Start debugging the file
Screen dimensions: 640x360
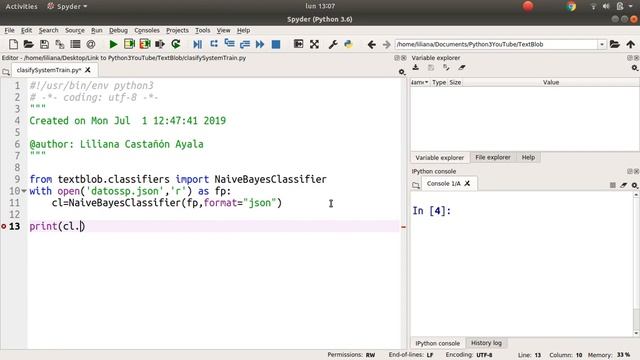click(x=198, y=44)
